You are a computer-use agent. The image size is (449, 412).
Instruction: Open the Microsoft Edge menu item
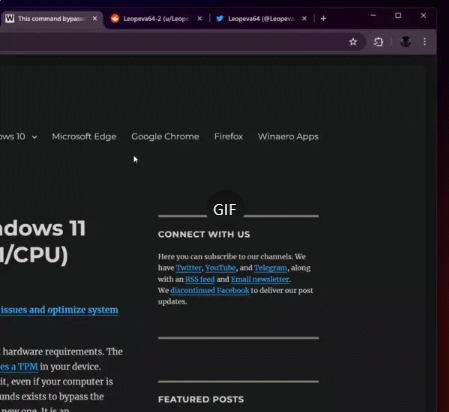click(x=84, y=137)
